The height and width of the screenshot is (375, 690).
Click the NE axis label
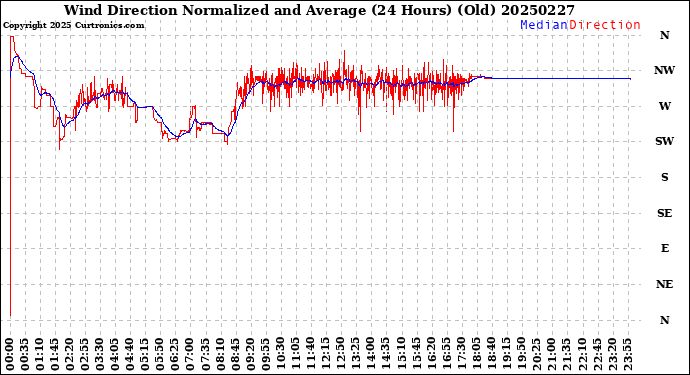point(664,284)
